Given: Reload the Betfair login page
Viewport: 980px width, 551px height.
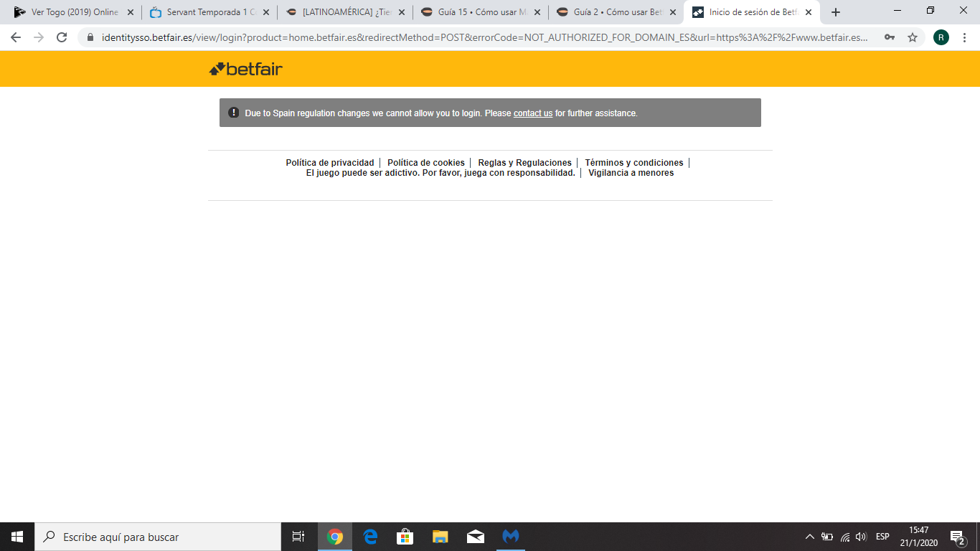Looking at the screenshot, I should tap(62, 37).
